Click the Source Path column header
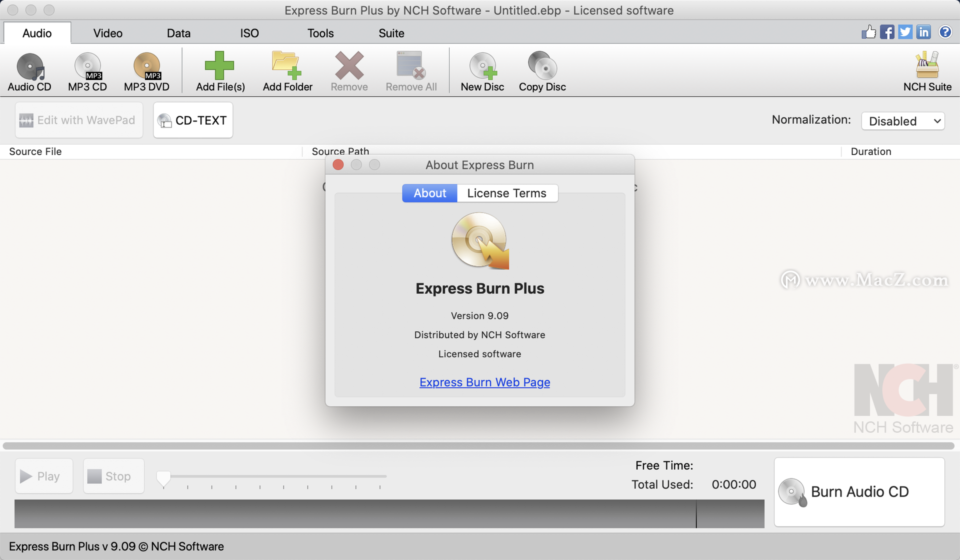This screenshot has height=560, width=960. tap(572, 151)
